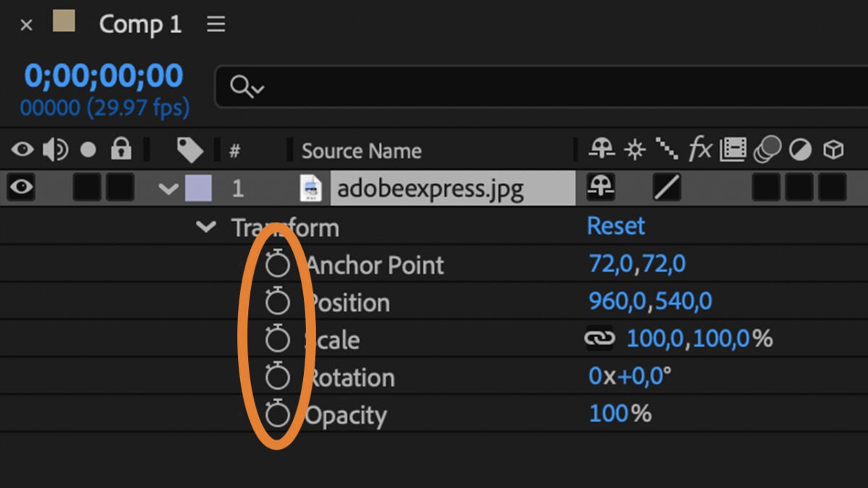Click the Scale stopwatch icon
The image size is (868, 488).
[277, 339]
